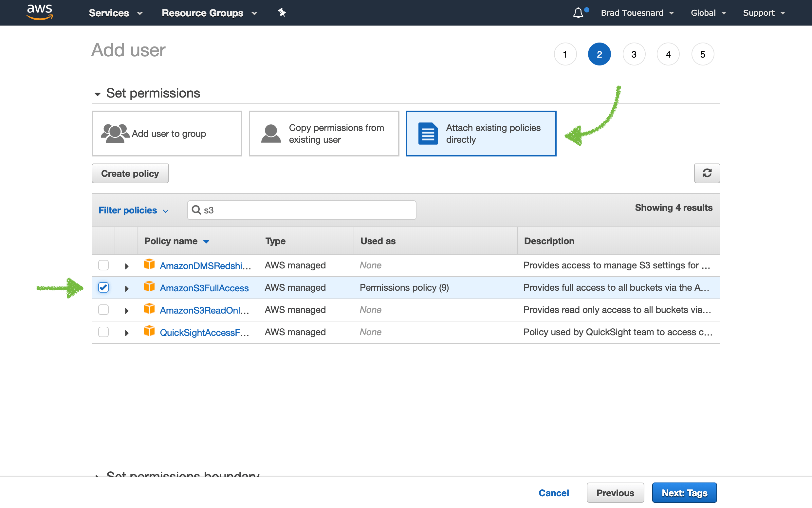Click the document icon in Attach existing policies
This screenshot has width=812, height=508.
click(x=428, y=134)
